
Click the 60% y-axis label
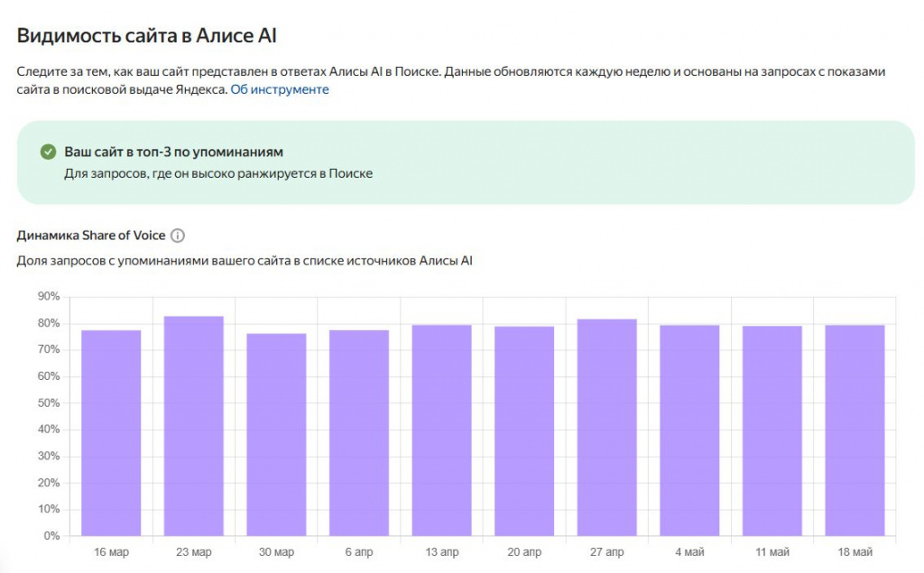click(x=49, y=376)
